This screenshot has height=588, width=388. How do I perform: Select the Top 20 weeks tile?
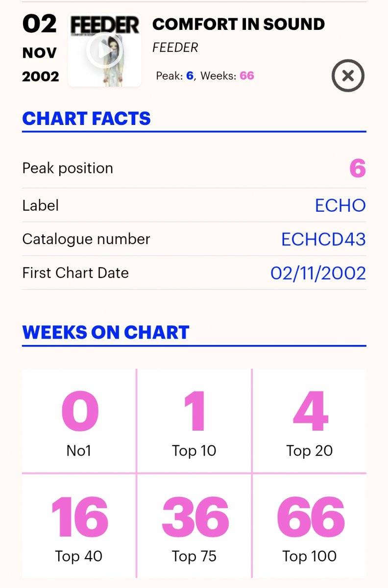pyautogui.click(x=310, y=421)
